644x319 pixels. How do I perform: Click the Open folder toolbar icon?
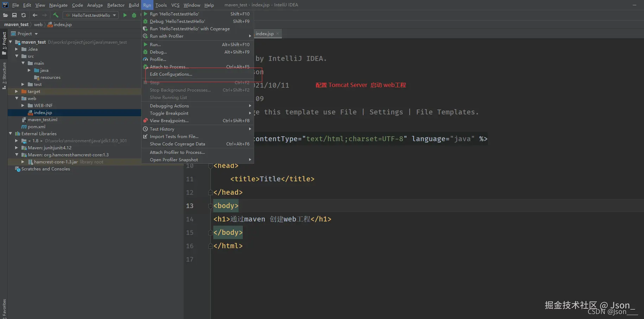point(5,15)
